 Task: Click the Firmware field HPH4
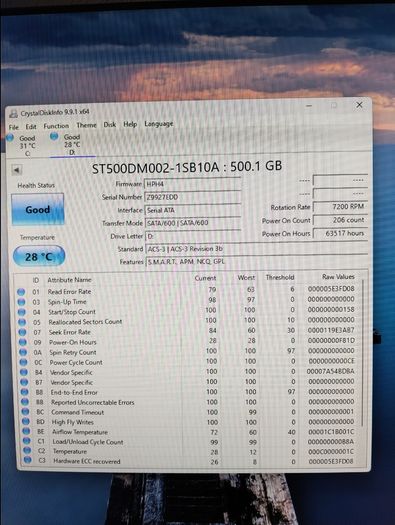coord(192,184)
